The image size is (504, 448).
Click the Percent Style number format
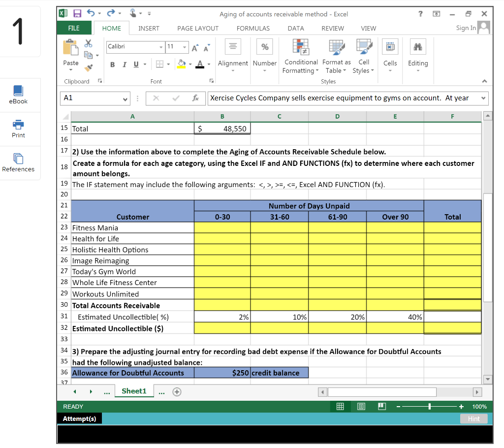point(265,46)
